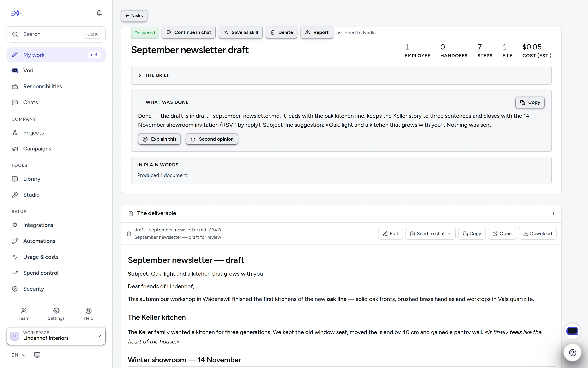Delete this task
This screenshot has height=368, width=588.
pos(282,32)
